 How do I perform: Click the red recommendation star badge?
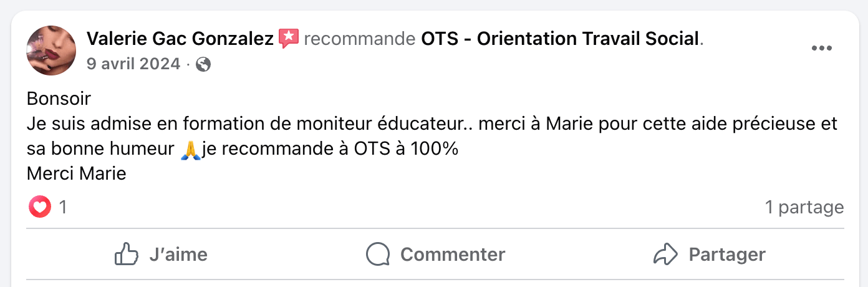point(288,39)
